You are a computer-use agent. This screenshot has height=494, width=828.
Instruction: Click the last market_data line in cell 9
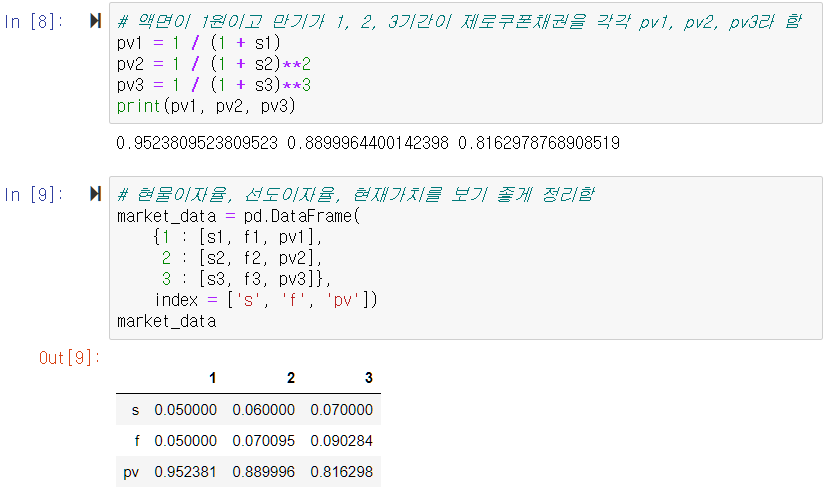[x=167, y=321]
